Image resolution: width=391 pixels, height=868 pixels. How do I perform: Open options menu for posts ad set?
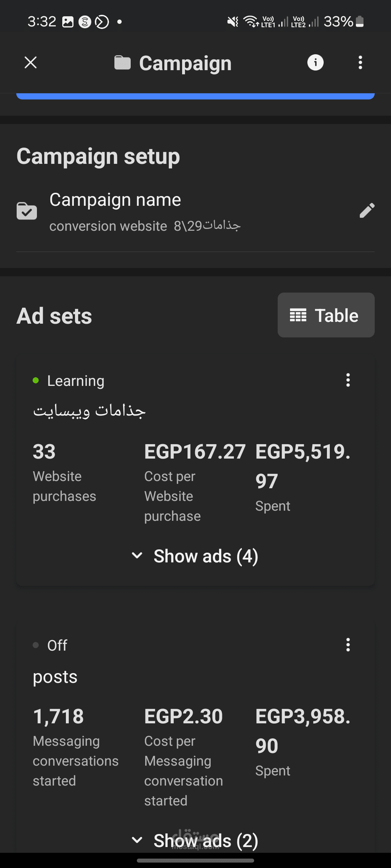[348, 645]
